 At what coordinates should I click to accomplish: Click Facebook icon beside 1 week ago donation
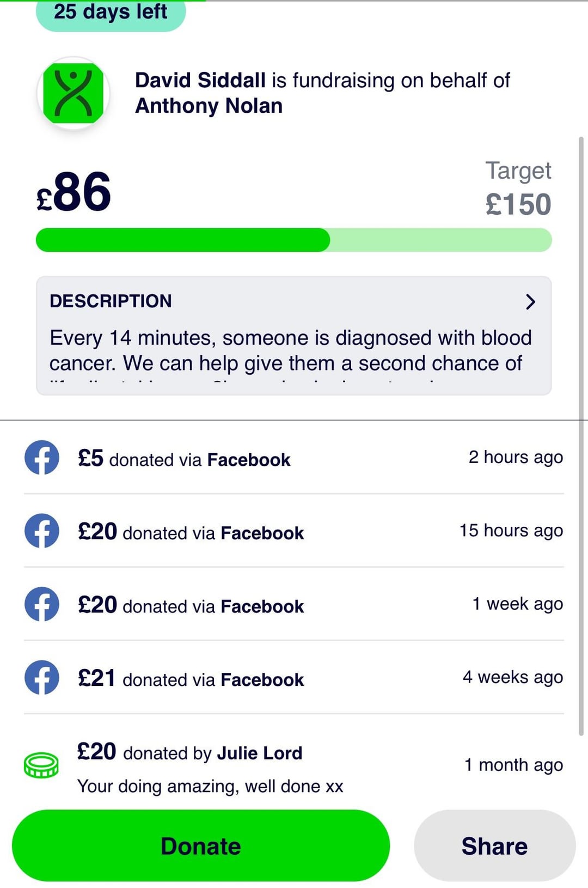click(42, 604)
